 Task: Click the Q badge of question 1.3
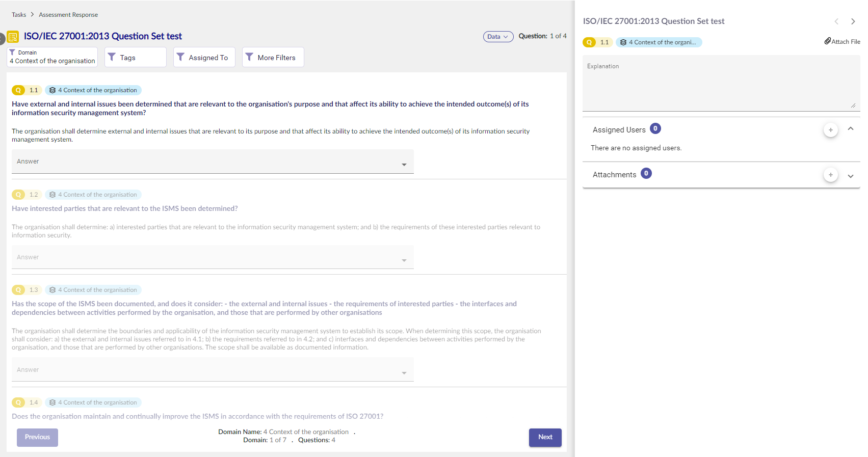(x=18, y=290)
